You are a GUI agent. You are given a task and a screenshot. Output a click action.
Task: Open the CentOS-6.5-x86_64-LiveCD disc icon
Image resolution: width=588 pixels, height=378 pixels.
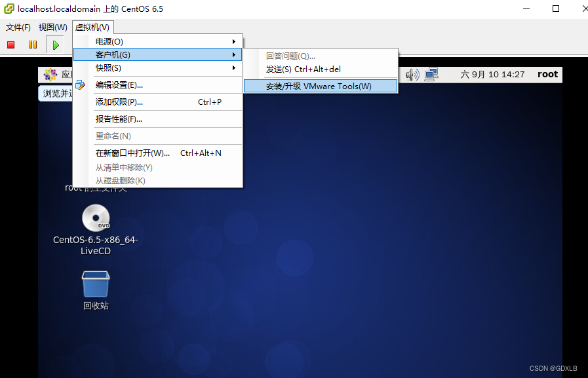pos(95,218)
